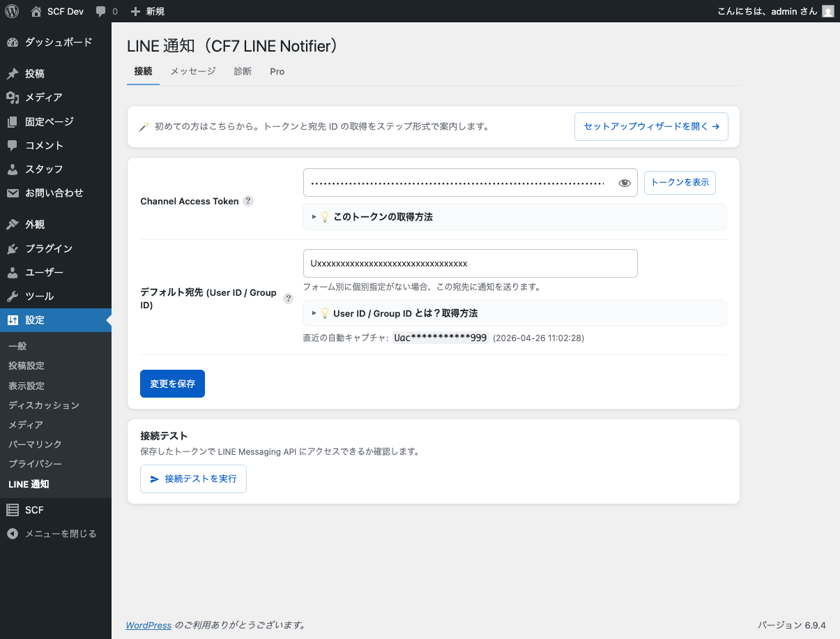
Task: Select the LINE 通知 submenu item
Action: pos(29,484)
